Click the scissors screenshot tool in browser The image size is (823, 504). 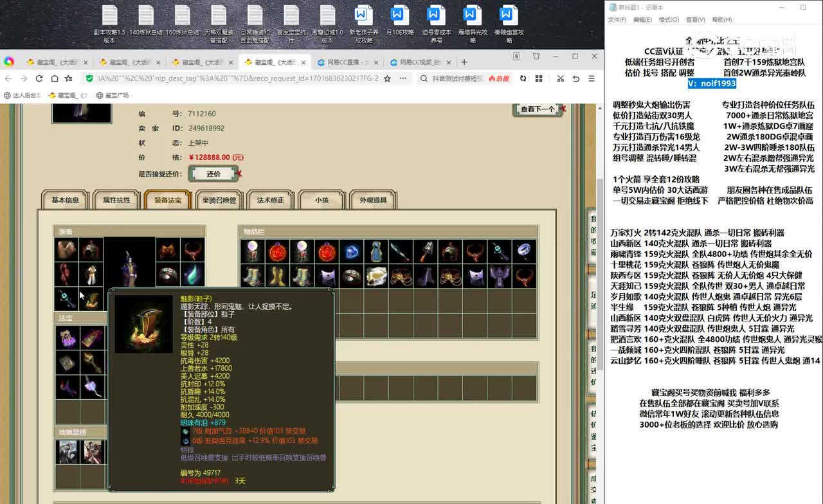point(561,78)
